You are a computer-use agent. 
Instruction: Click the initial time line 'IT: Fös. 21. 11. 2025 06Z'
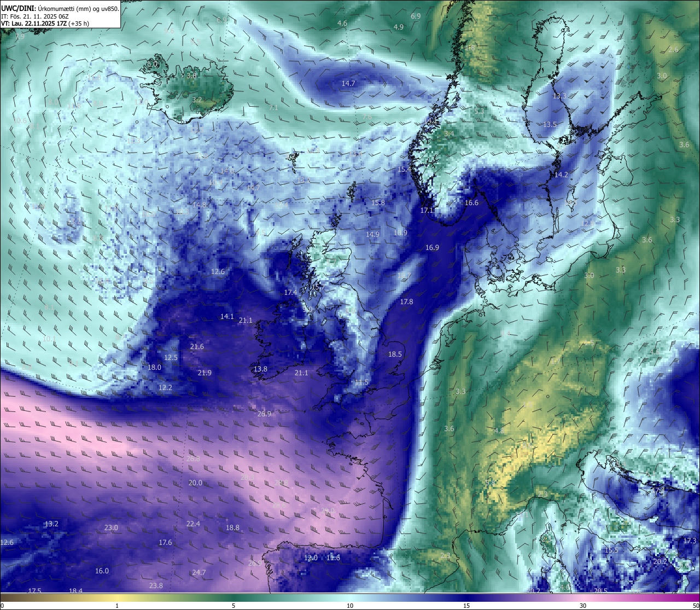coord(34,16)
